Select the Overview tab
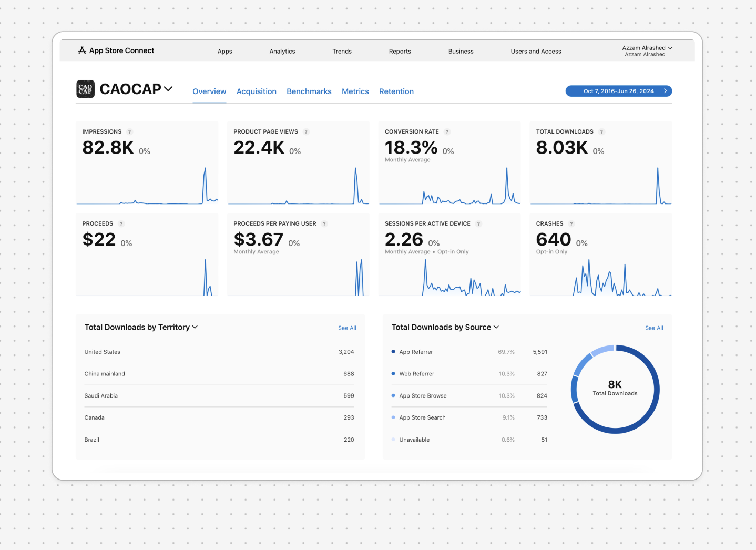756x550 pixels. click(209, 91)
